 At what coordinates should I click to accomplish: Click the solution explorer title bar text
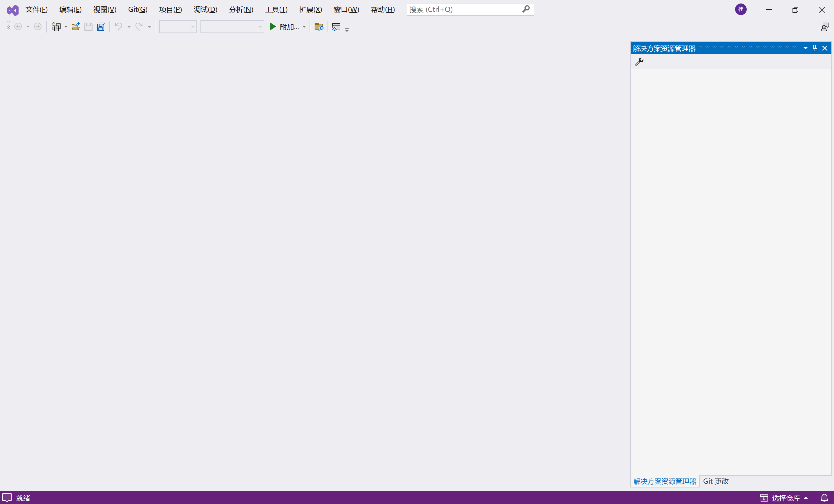[x=664, y=48]
